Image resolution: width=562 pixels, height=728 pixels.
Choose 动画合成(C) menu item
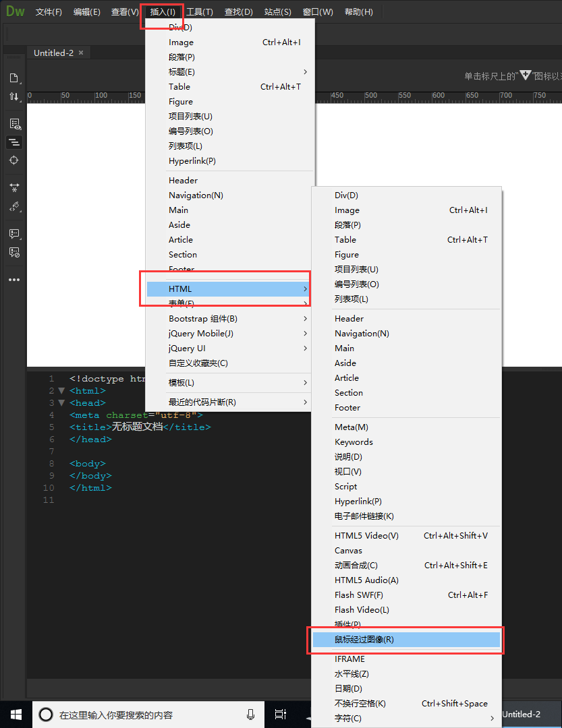tap(406, 565)
